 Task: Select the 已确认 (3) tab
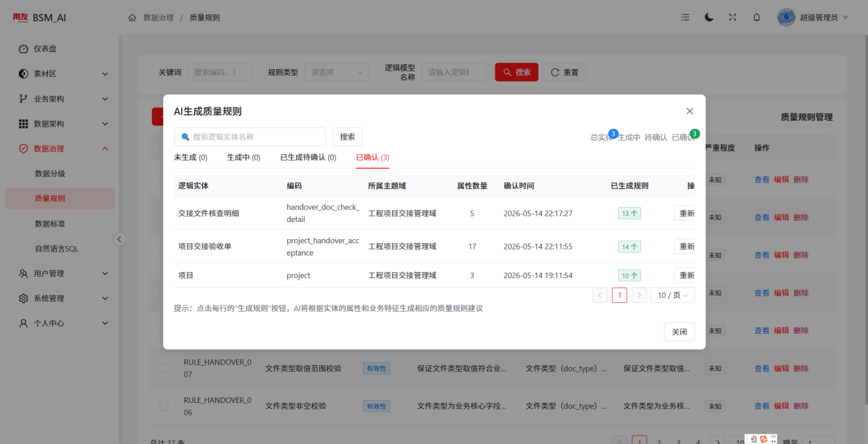click(x=373, y=158)
